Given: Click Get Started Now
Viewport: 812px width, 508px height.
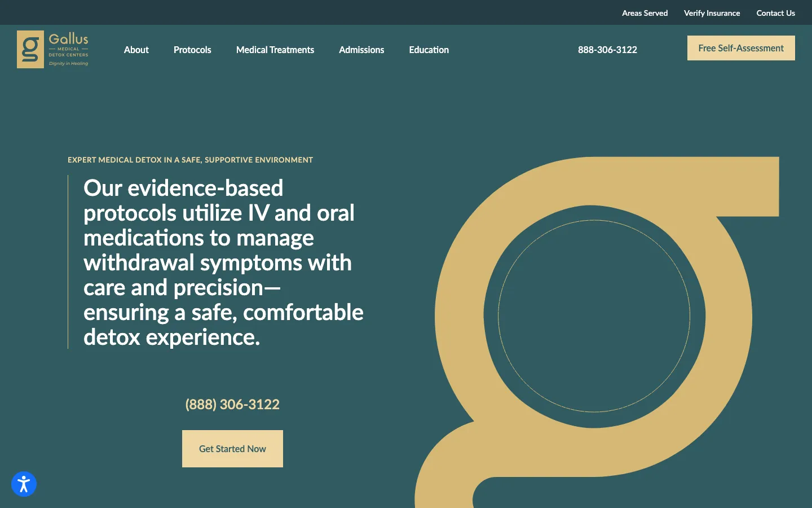Looking at the screenshot, I should pos(232,449).
